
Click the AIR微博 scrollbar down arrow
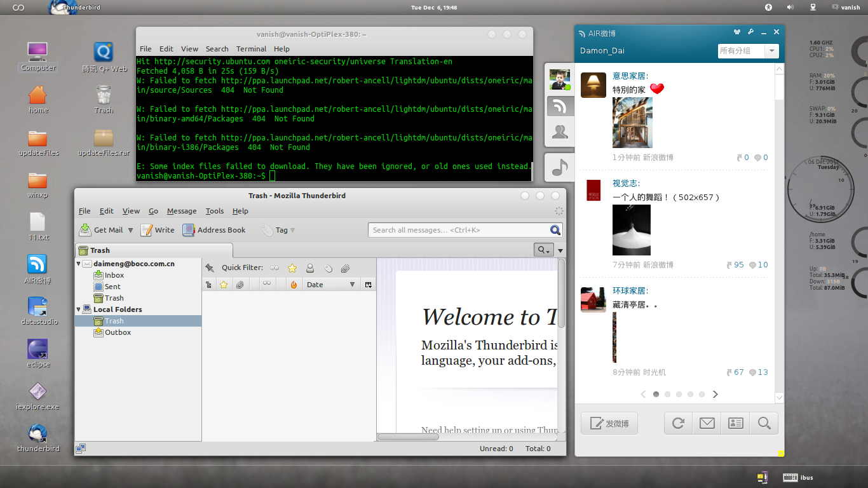coord(780,398)
